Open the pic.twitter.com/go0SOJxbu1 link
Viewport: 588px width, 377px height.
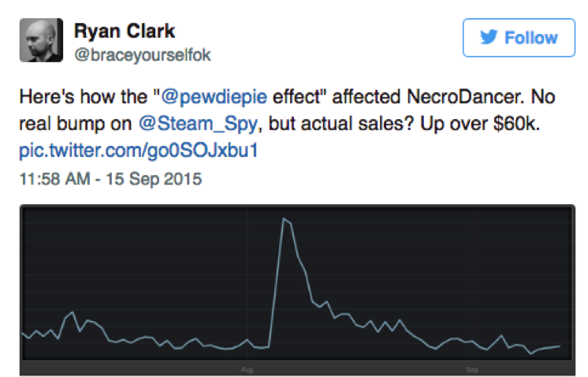[139, 151]
